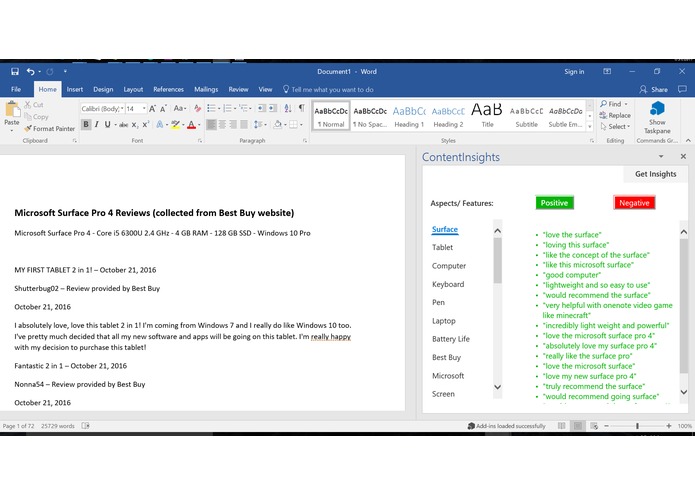
Task: Open the Select dropdown in Editing
Action: point(615,127)
